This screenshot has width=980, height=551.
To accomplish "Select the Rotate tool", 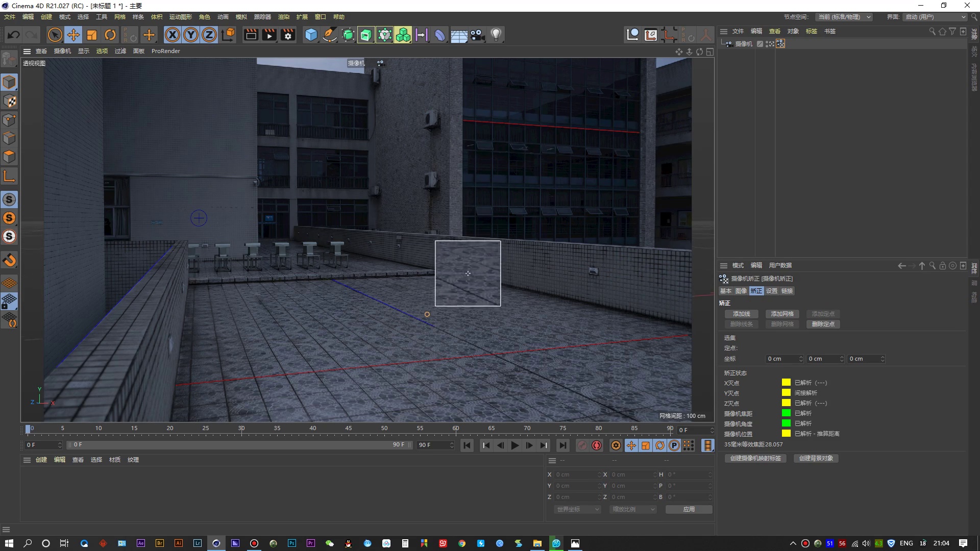I will click(x=110, y=35).
